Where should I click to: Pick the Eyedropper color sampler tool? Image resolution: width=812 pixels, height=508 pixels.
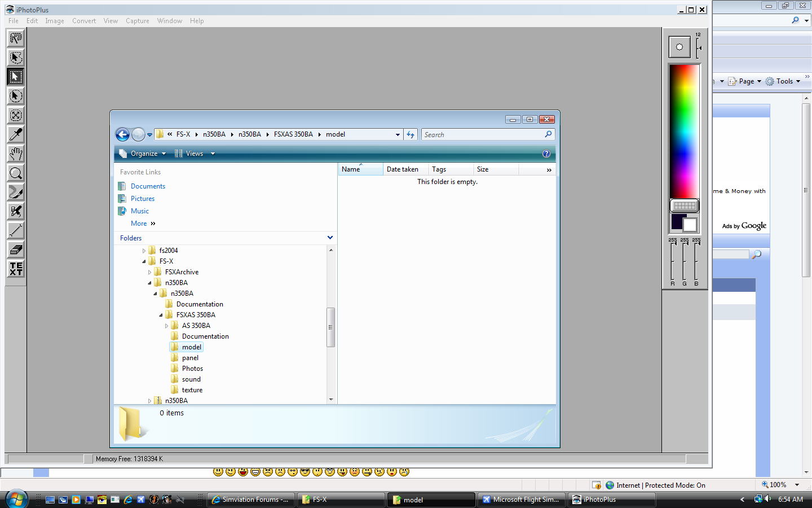pos(16,134)
